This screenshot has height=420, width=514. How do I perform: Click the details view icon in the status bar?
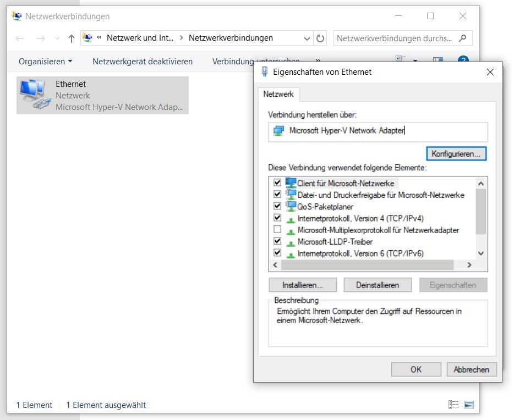coord(453,405)
